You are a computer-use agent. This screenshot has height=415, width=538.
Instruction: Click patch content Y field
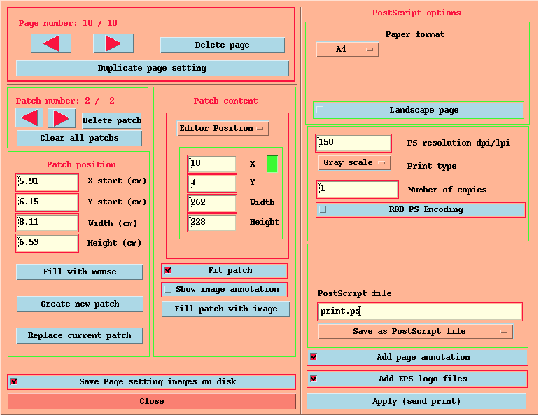(x=212, y=183)
